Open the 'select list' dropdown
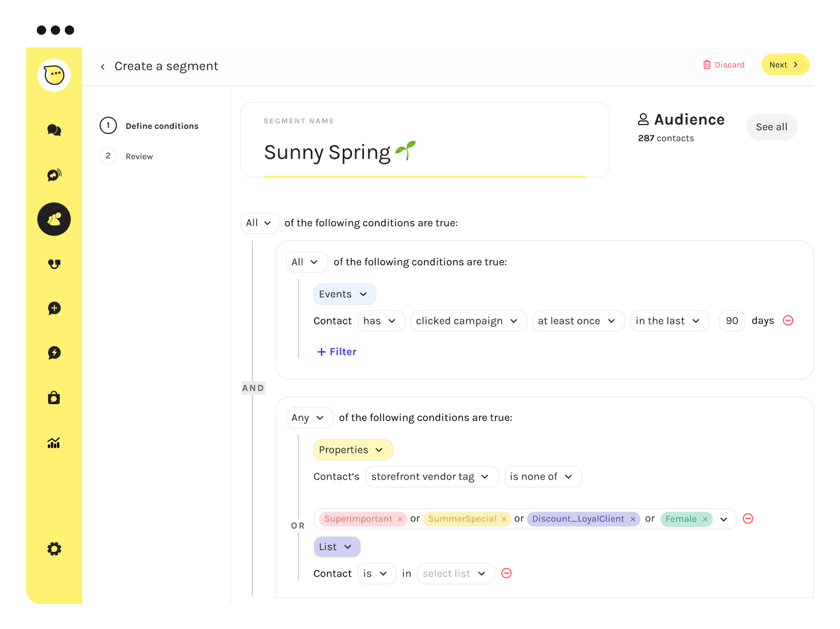Image resolution: width=840 pixels, height=629 pixels. [x=456, y=574]
